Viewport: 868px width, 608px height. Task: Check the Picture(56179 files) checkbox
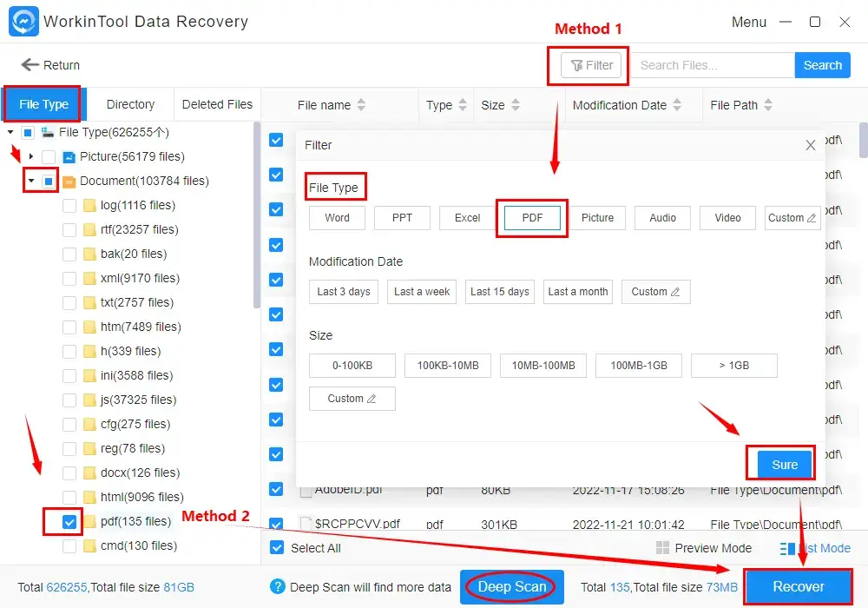49,156
